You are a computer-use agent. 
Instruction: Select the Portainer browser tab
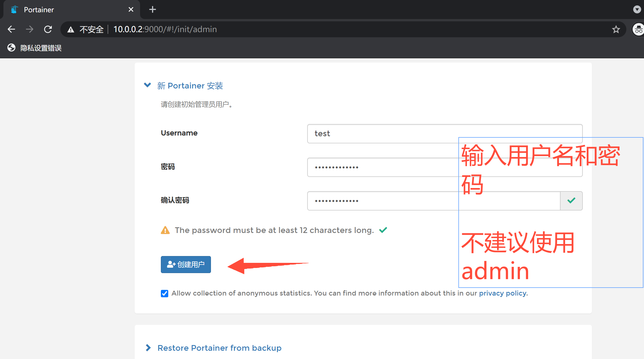pyautogui.click(x=71, y=10)
